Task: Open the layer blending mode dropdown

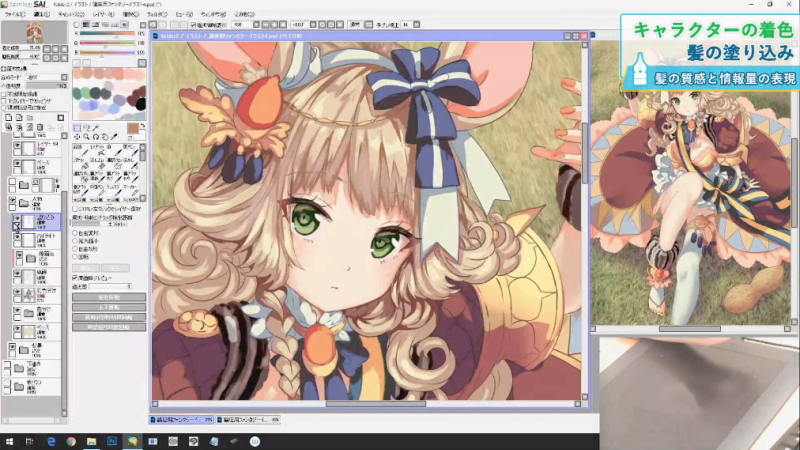Action: click(x=64, y=77)
